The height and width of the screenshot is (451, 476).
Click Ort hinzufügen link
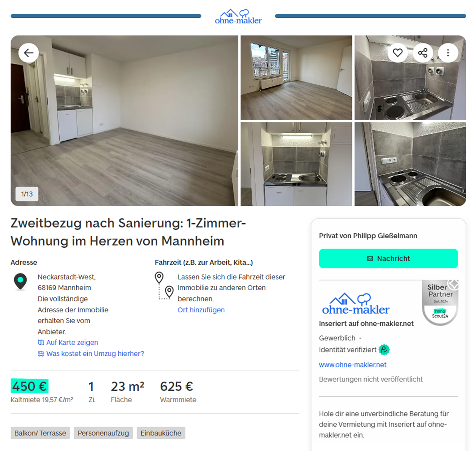pyautogui.click(x=201, y=310)
